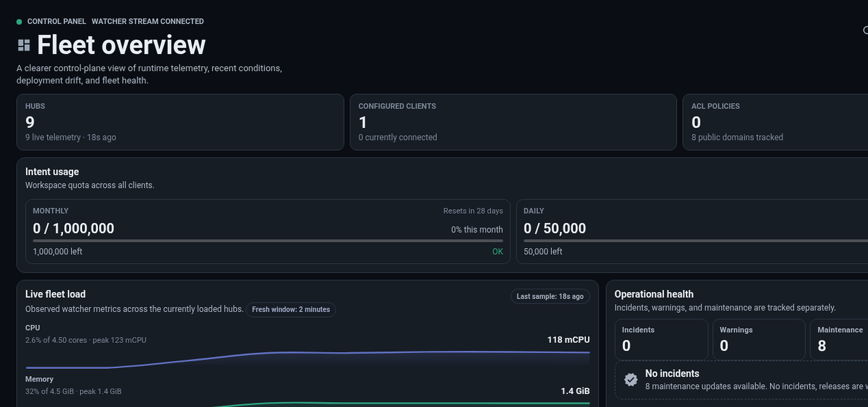
Task: Click the 'Live fleet load' section title
Action: [55, 294]
